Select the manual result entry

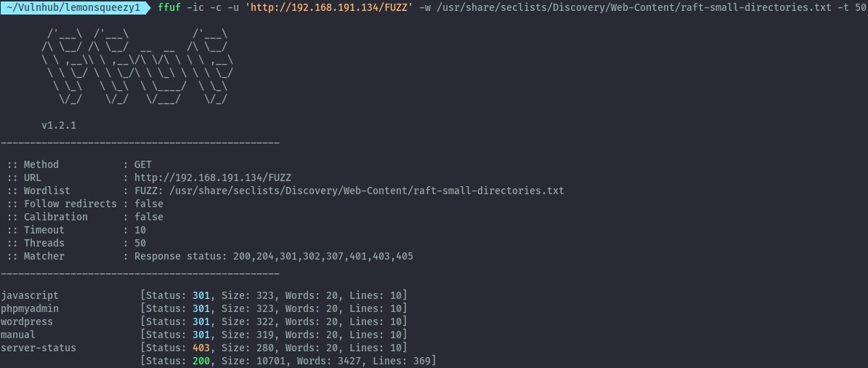click(17, 335)
